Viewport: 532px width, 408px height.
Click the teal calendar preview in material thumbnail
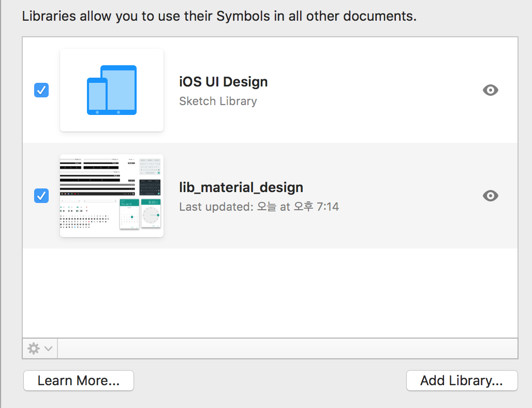tap(129, 213)
